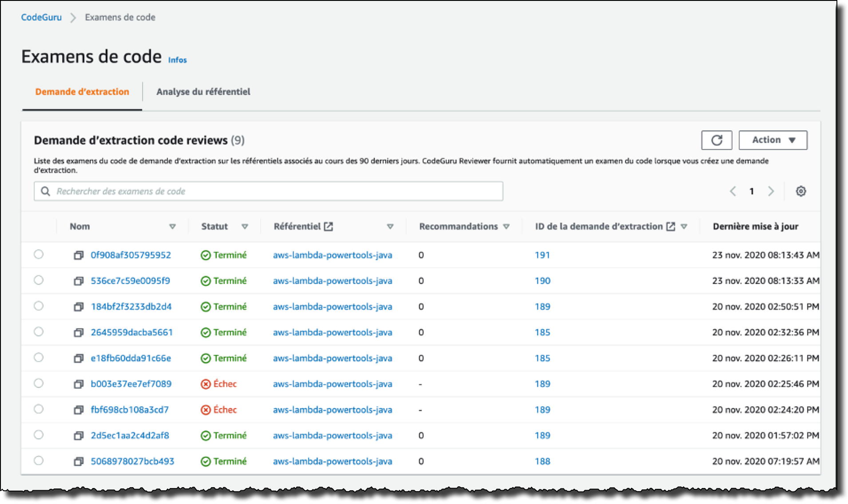Viewport: 848px width, 504px height.
Task: Click external link icon beside Référentiel header
Action: 329,227
